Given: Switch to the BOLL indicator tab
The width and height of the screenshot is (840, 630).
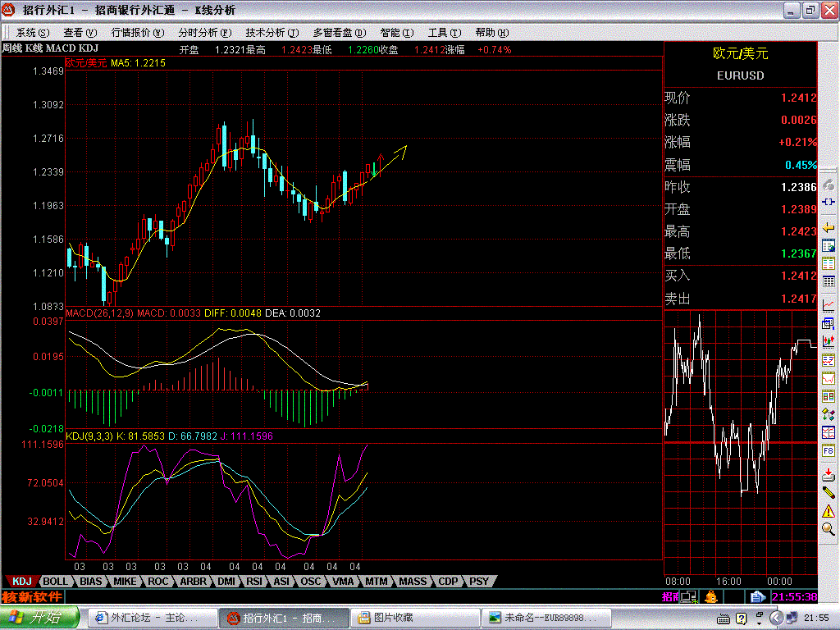Looking at the screenshot, I should coord(55,582).
